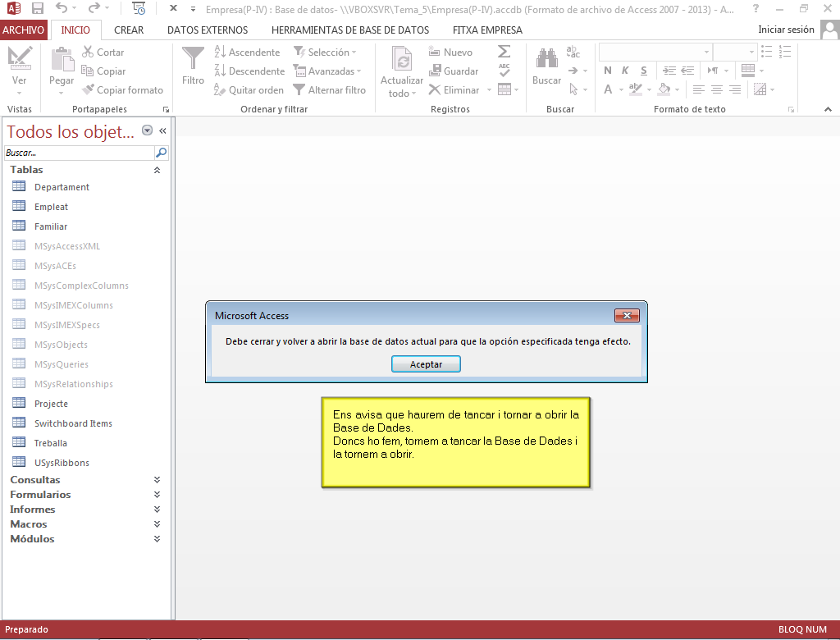The width and height of the screenshot is (840, 640).
Task: Expand the Informes group
Action: click(157, 510)
